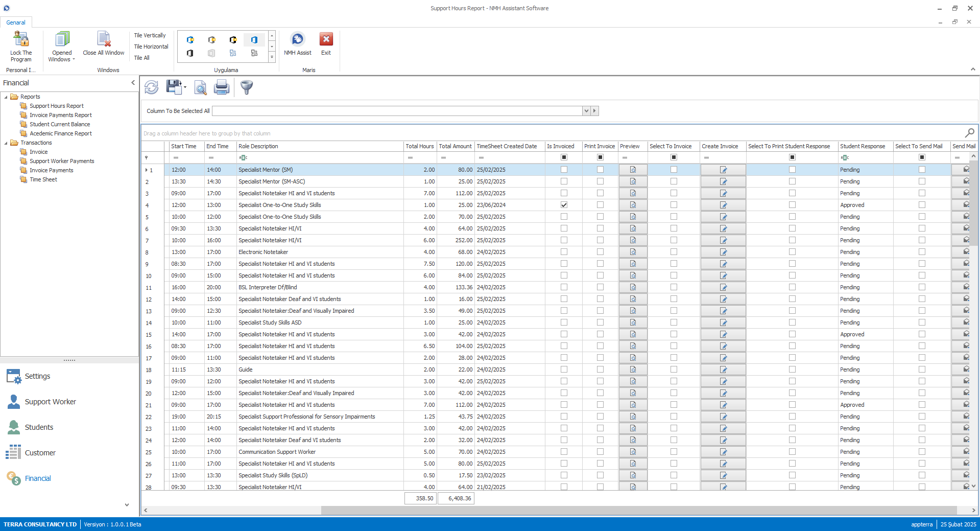Click Lock The Program icon
980x531 pixels.
21,39
